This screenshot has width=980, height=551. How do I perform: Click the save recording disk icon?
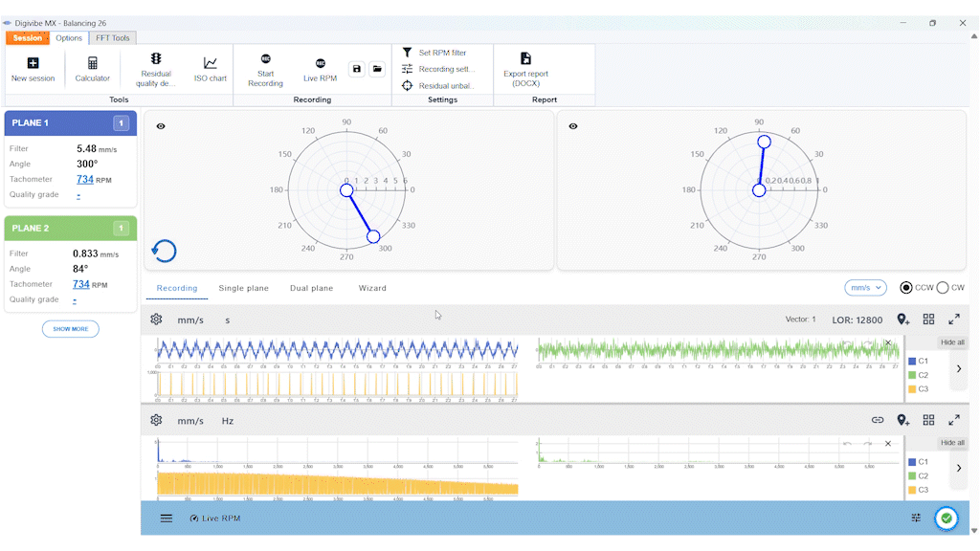click(357, 69)
